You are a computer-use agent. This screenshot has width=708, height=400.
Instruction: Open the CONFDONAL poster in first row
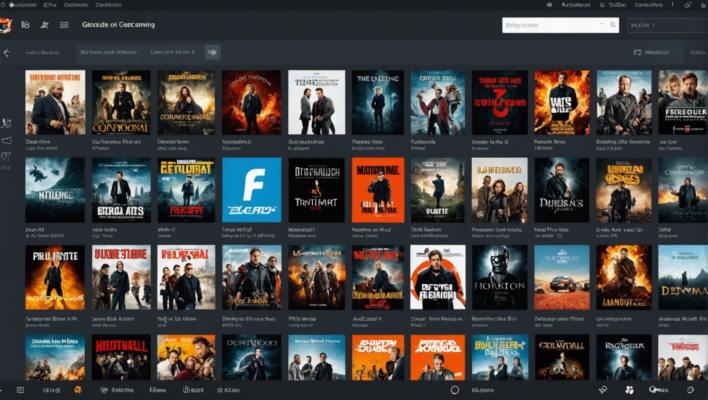[121, 102]
